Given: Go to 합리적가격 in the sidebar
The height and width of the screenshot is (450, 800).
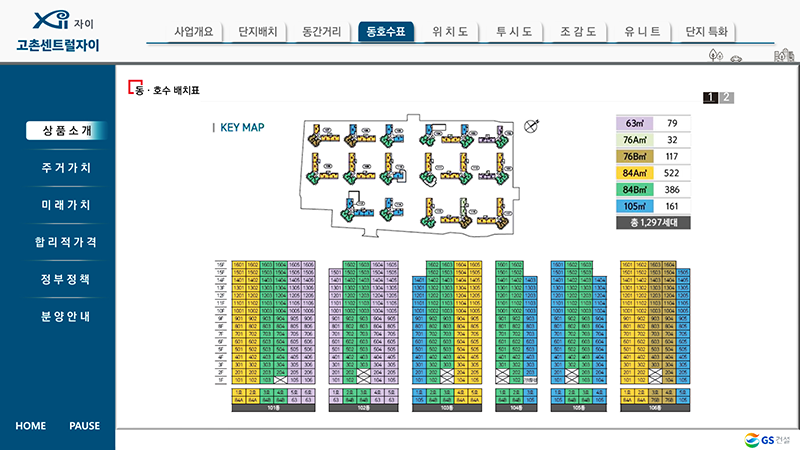Looking at the screenshot, I should tap(66, 242).
